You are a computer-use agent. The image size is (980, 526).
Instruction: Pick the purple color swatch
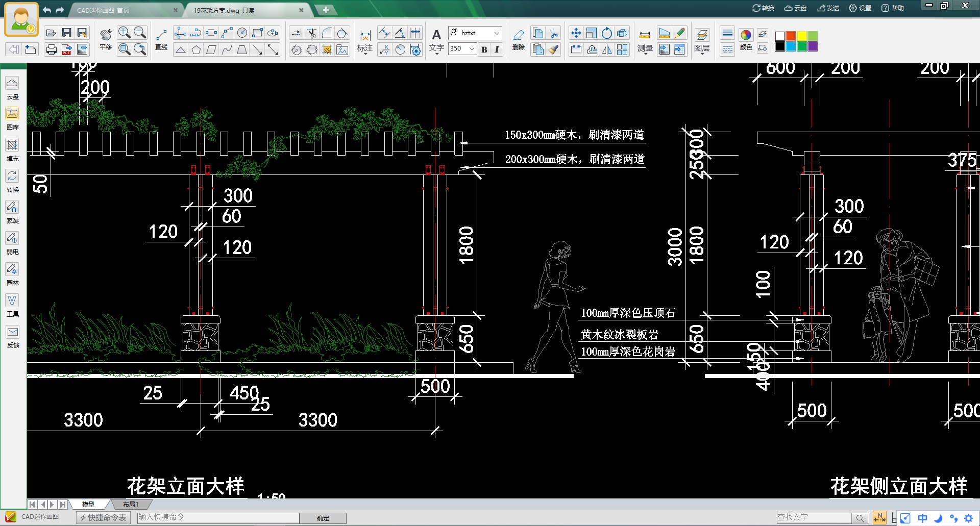[x=813, y=46]
